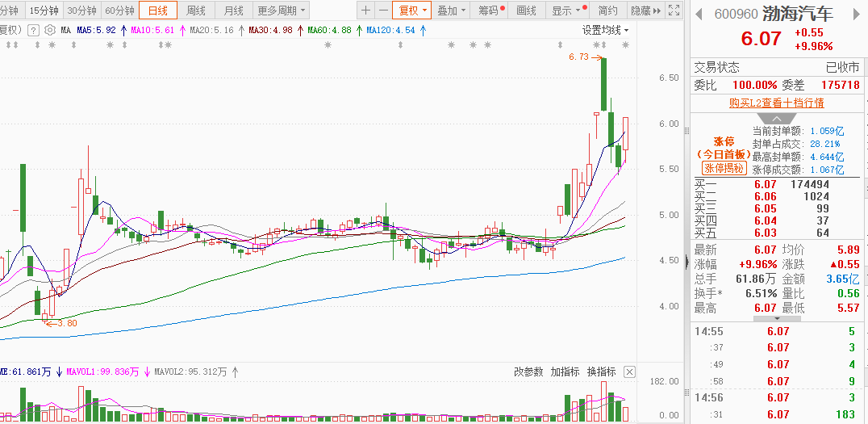
Task: Switch to the 周线 weekly chart tab
Action: pyautogui.click(x=196, y=10)
